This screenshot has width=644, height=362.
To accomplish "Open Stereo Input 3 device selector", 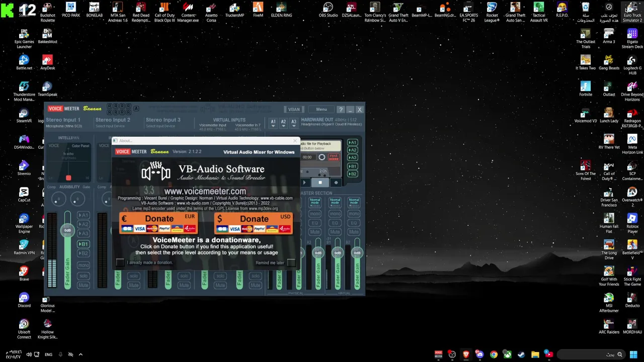I will [x=160, y=126].
